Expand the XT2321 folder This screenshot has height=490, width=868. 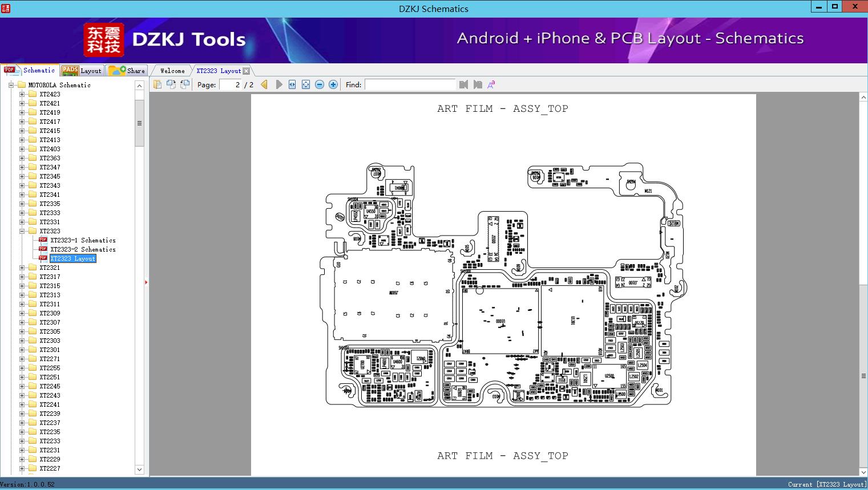(x=22, y=268)
